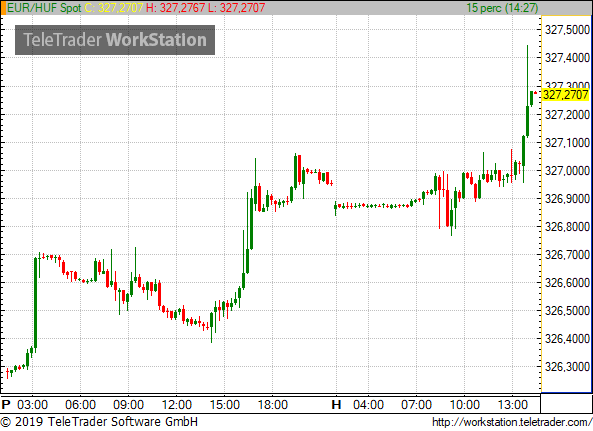Click the H day marker on time axis
Viewport: 593px width, 431px height.
click(x=336, y=405)
